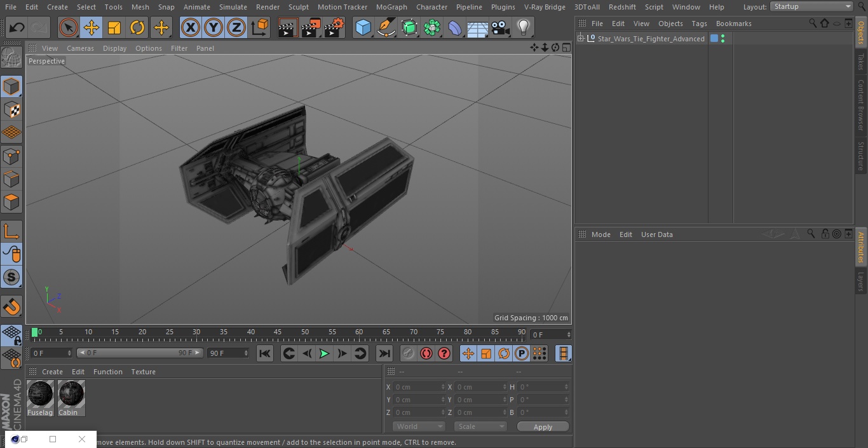Click the Apply button
The width and height of the screenshot is (868, 448).
[x=543, y=427]
